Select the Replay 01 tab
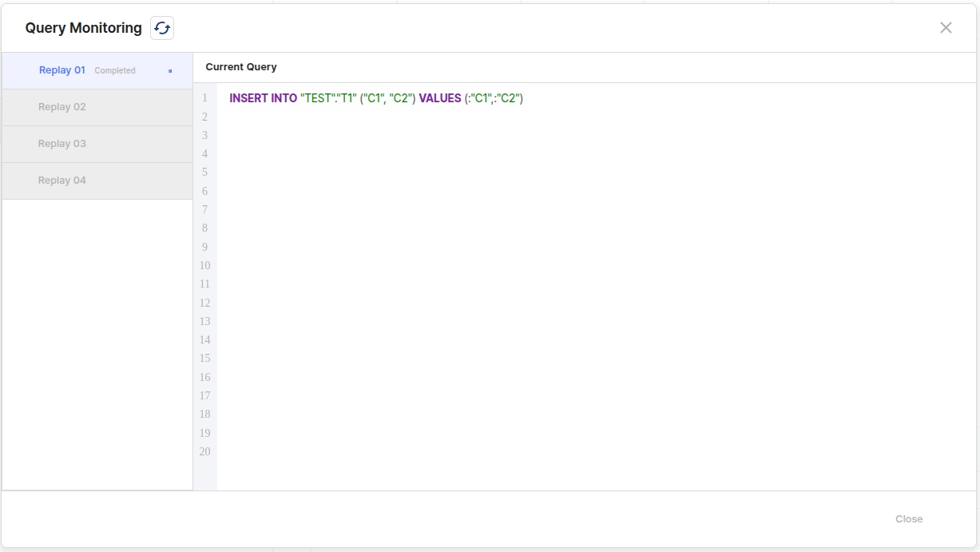The width and height of the screenshot is (980, 552). point(62,70)
